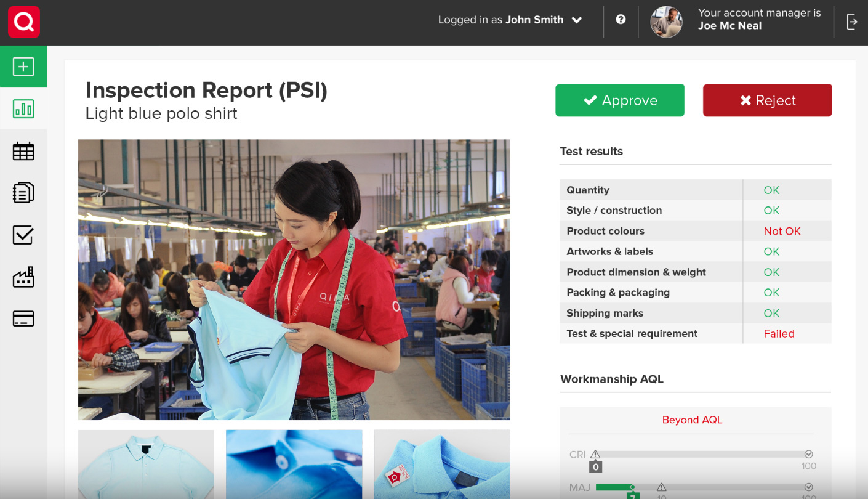Open the calendar icon in sidebar

[23, 151]
